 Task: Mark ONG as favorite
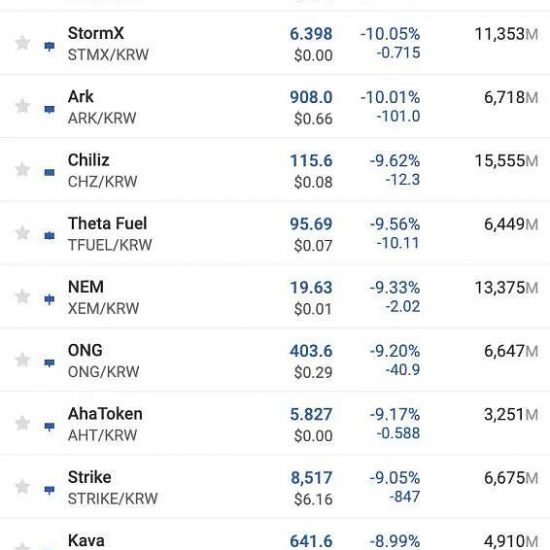[x=23, y=360]
